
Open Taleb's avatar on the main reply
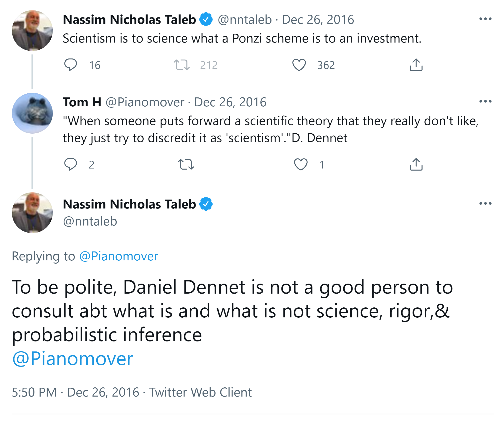click(x=33, y=213)
